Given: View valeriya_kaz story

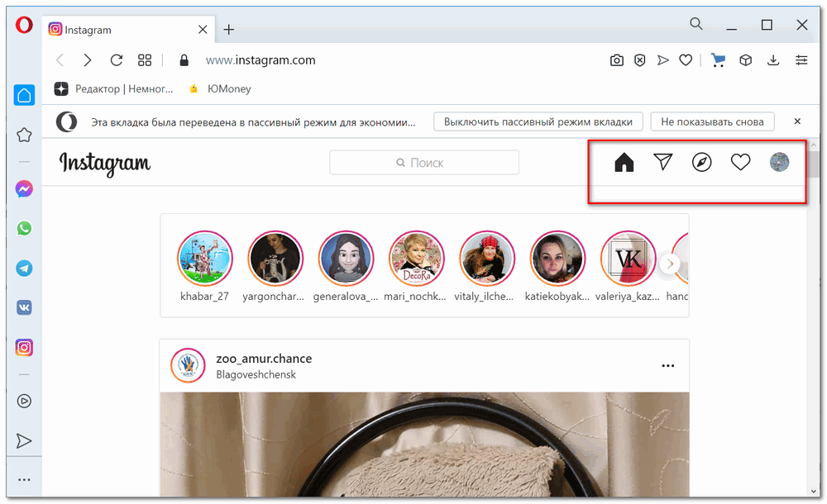Looking at the screenshot, I should 628,259.
